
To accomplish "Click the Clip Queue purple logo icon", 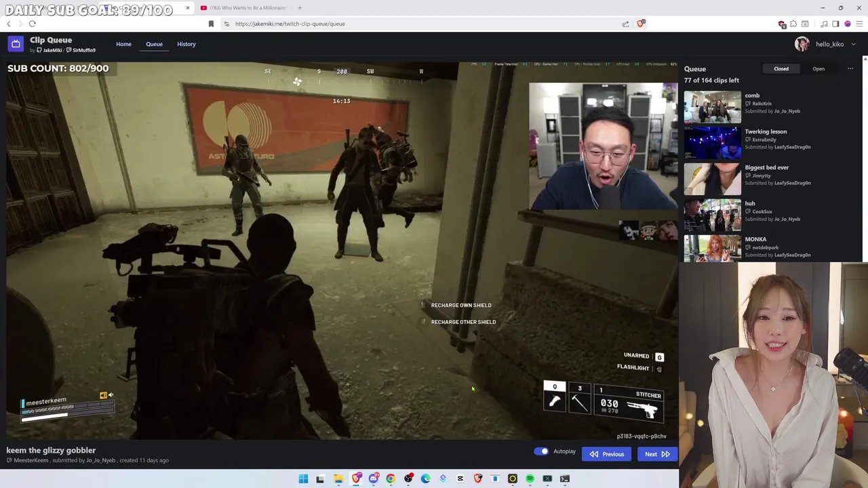I will (16, 44).
